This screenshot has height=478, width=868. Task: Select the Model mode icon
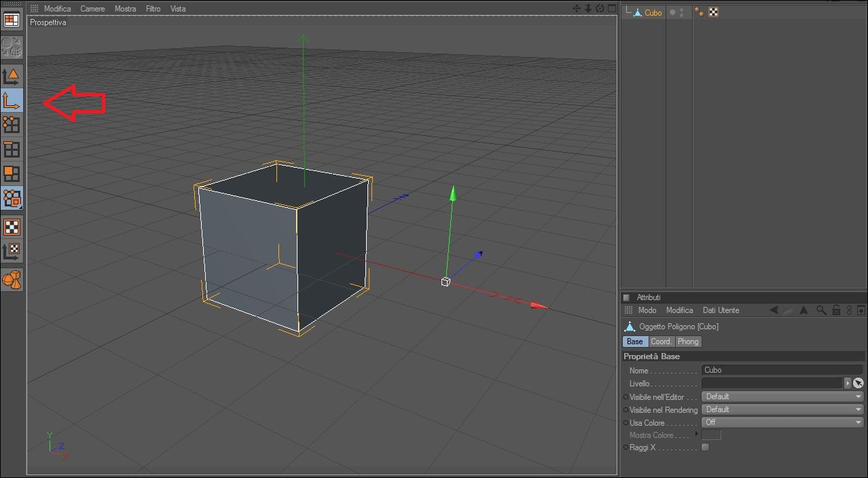pyautogui.click(x=12, y=76)
